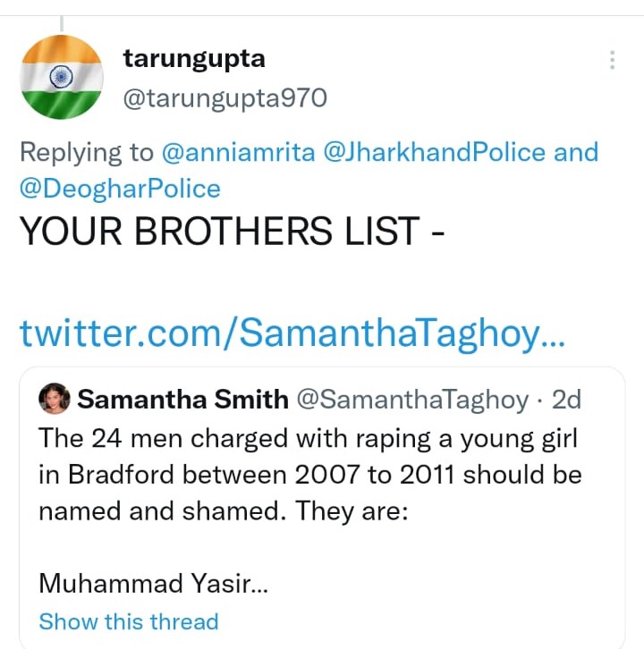Click the Samantha Smith name in quoted tweet
644x649 pixels.
click(182, 399)
